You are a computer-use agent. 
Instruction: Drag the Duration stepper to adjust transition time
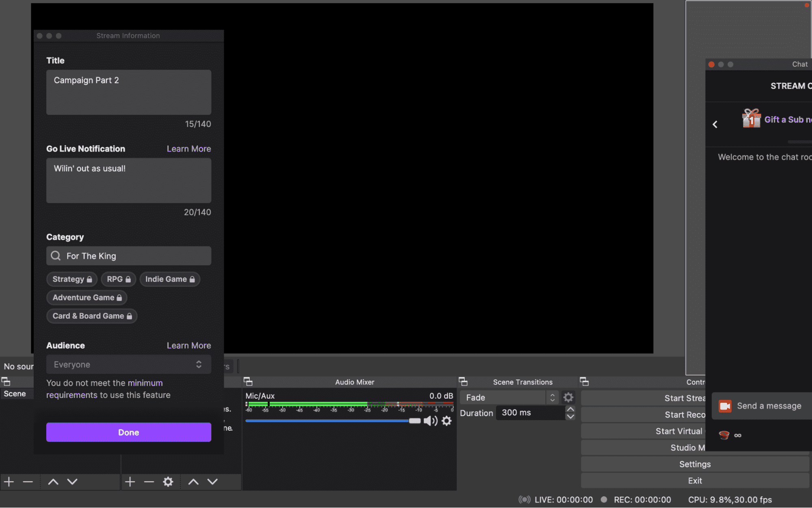pyautogui.click(x=570, y=412)
